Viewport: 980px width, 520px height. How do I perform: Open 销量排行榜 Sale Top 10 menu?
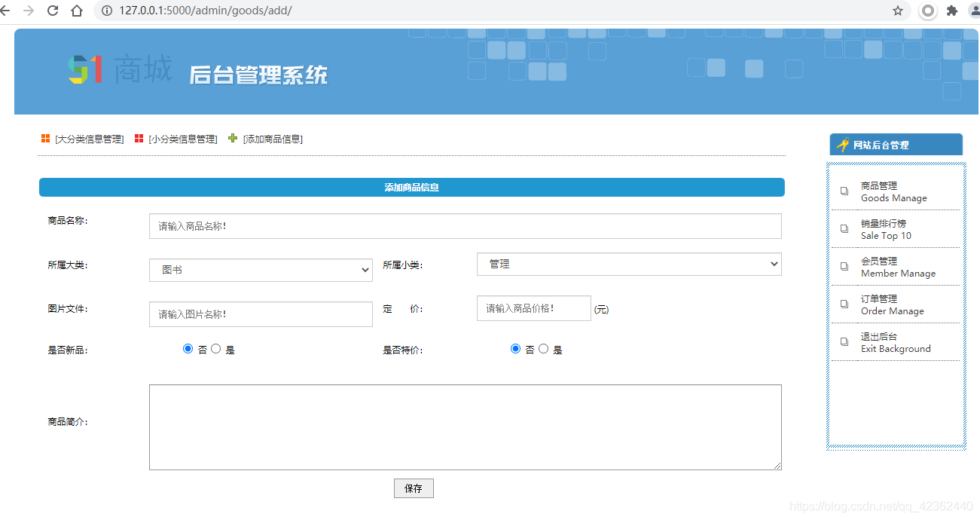tap(887, 229)
